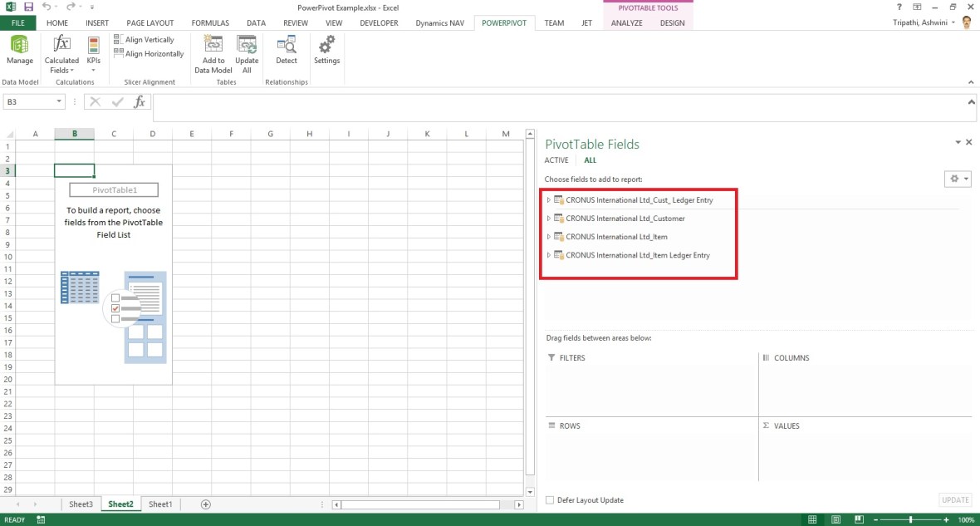Click Update All in the Tables group
This screenshot has width=980, height=526.
point(247,53)
